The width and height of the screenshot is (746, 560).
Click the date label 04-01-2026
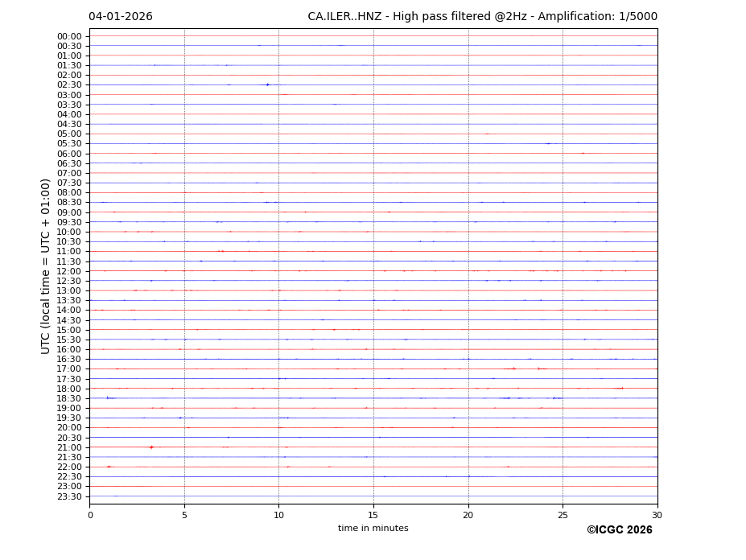pos(120,17)
